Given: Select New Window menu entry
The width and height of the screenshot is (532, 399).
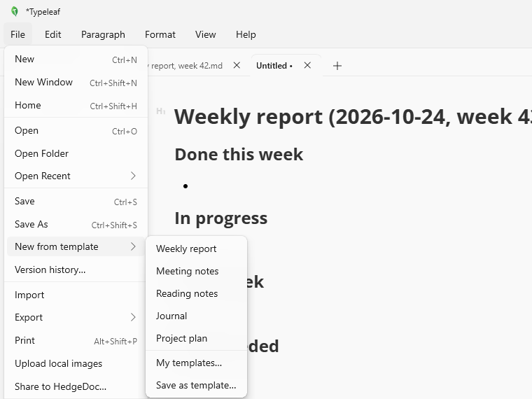Looking at the screenshot, I should pyautogui.click(x=76, y=82).
